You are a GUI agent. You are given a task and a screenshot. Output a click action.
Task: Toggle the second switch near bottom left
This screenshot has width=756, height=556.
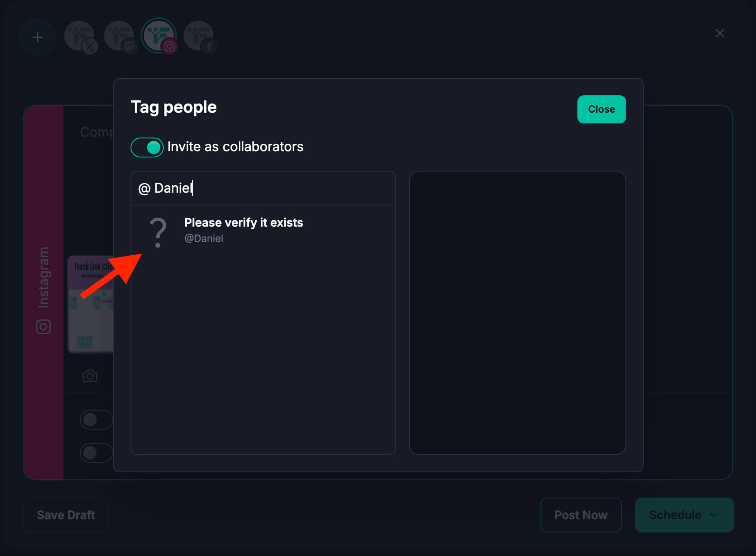96,453
